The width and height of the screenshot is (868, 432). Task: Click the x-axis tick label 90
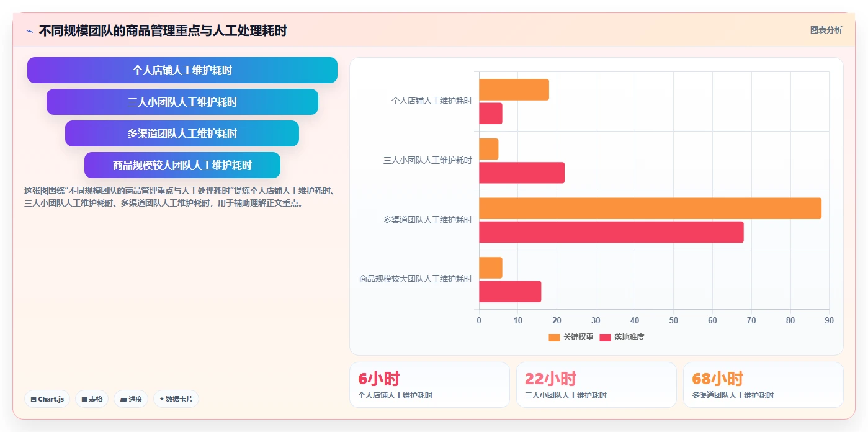point(829,321)
